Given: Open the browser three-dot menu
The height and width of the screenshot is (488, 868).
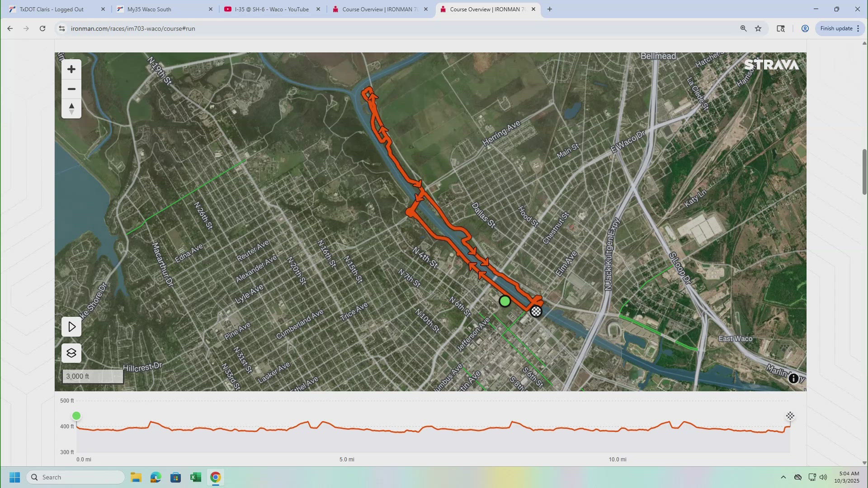Looking at the screenshot, I should pyautogui.click(x=859, y=28).
